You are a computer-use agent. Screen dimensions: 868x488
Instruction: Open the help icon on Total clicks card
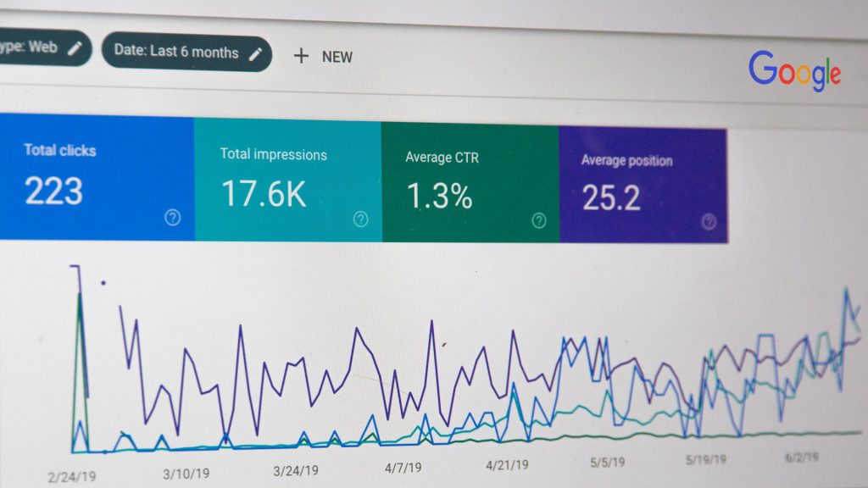click(x=173, y=218)
